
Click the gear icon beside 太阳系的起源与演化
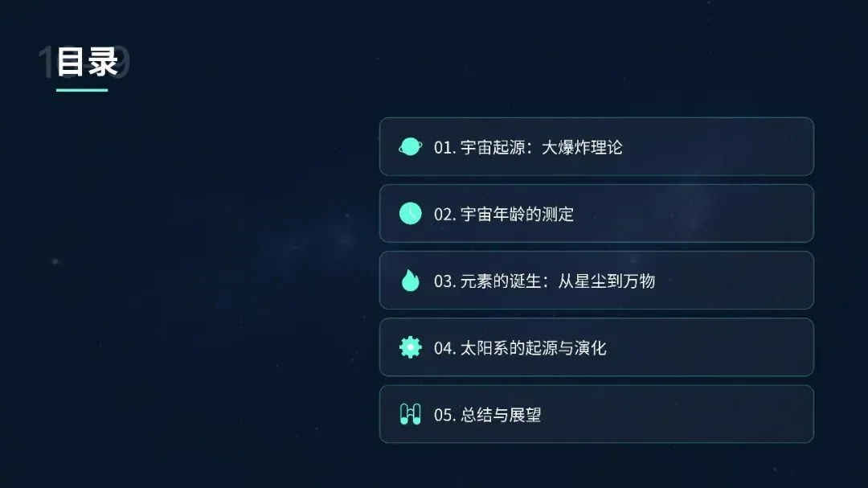coord(410,347)
